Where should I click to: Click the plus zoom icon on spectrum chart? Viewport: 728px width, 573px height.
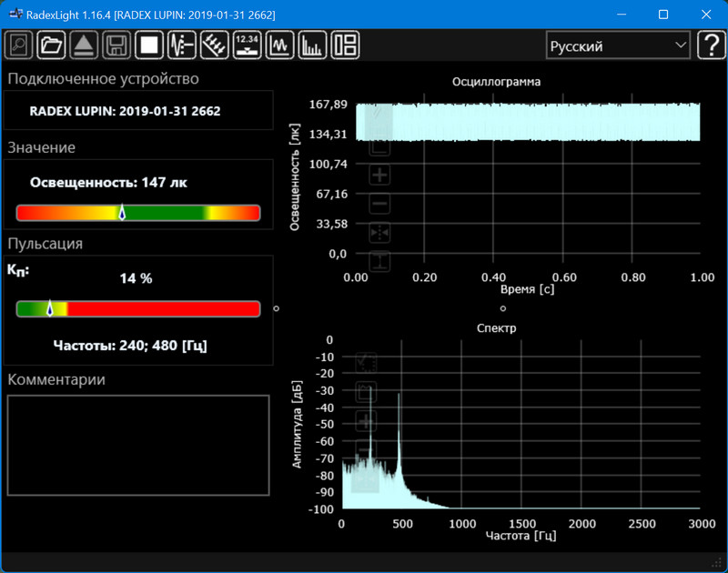click(366, 422)
